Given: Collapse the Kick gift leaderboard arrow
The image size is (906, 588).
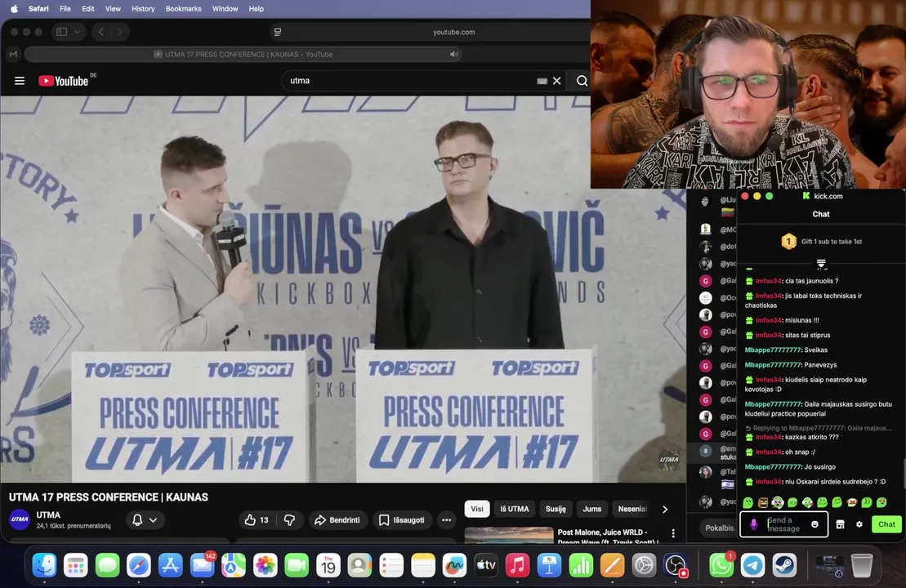Looking at the screenshot, I should click(x=821, y=265).
